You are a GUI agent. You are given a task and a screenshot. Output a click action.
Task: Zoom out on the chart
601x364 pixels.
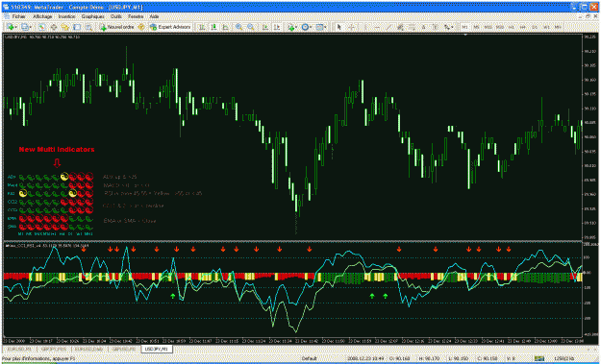coord(250,27)
